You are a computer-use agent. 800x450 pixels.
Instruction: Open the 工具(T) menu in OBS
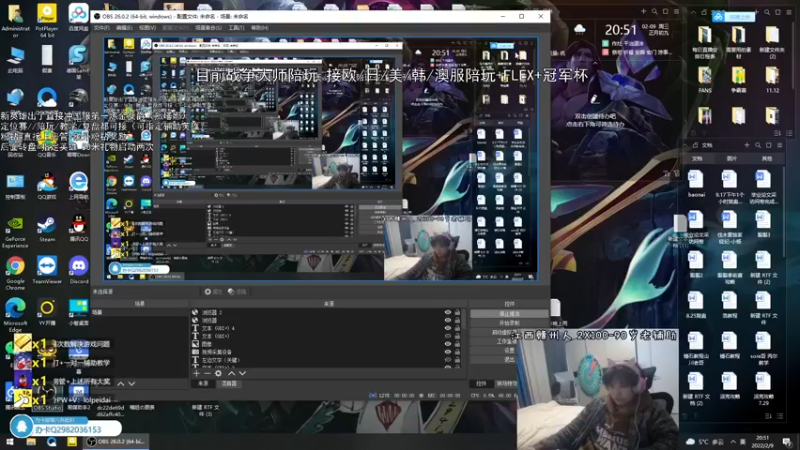point(236,28)
